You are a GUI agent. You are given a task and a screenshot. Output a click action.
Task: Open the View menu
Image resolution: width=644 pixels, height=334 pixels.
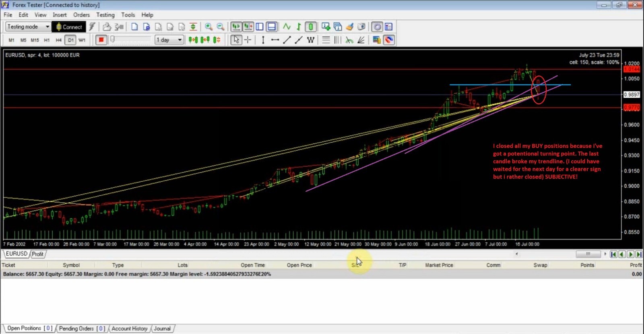click(x=40, y=15)
